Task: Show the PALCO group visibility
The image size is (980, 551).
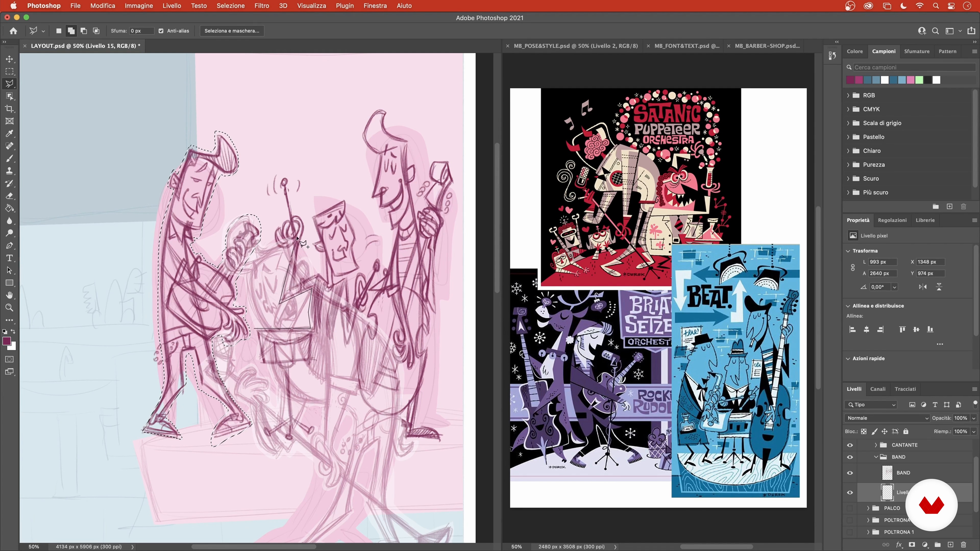Action: 850,508
